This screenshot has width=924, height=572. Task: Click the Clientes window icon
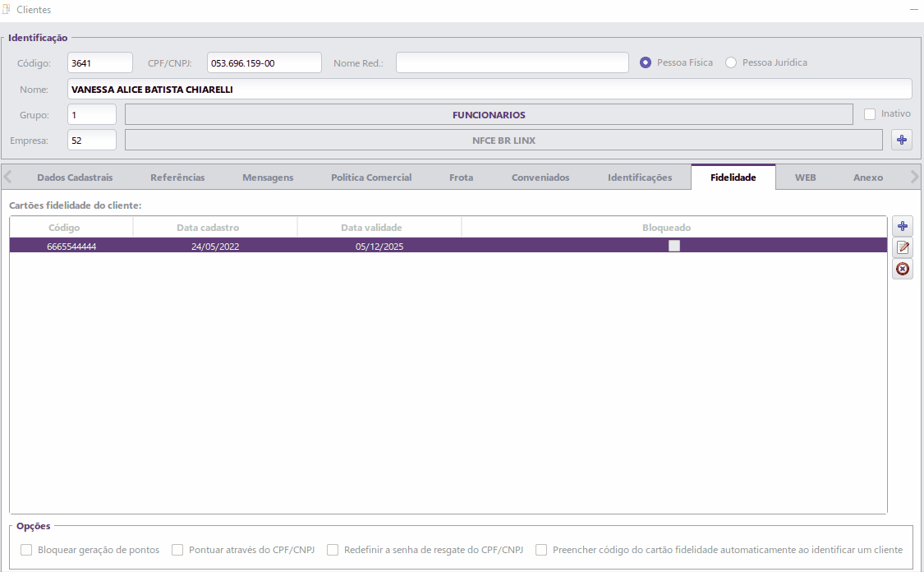[x=7, y=9]
